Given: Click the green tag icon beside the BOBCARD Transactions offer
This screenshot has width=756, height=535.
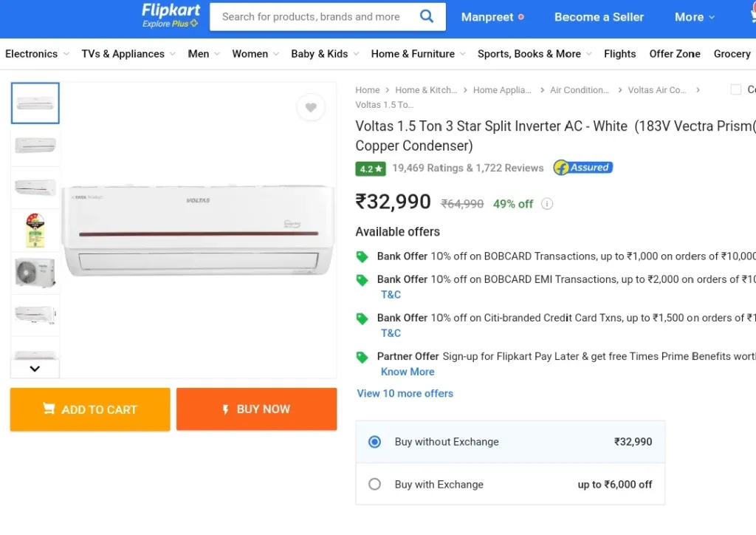Looking at the screenshot, I should 362,256.
